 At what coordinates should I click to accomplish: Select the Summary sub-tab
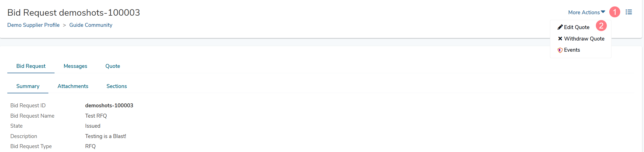point(28,86)
